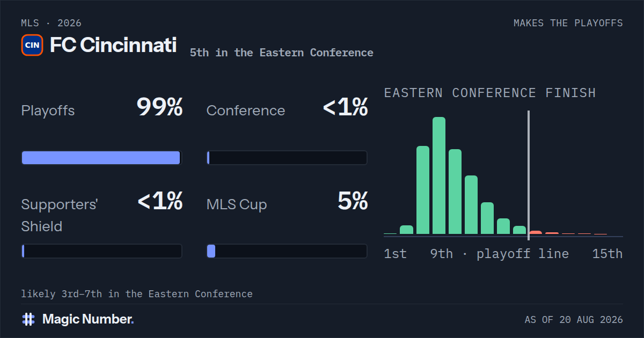Click the Makes the Playoffs status label
The width and height of the screenshot is (644, 338).
pos(568,23)
